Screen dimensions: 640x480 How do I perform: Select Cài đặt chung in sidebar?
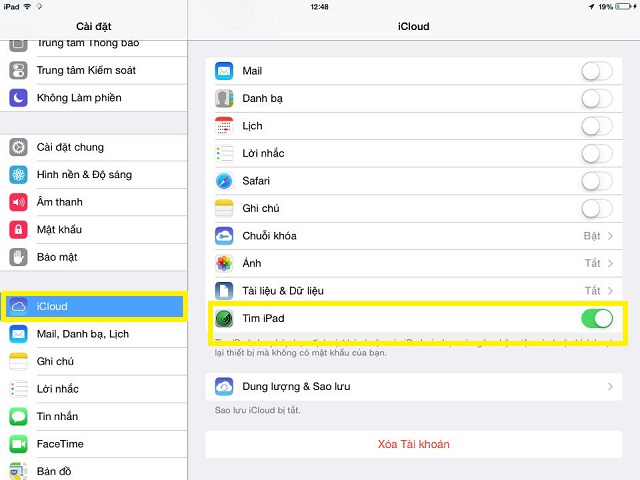[94, 147]
